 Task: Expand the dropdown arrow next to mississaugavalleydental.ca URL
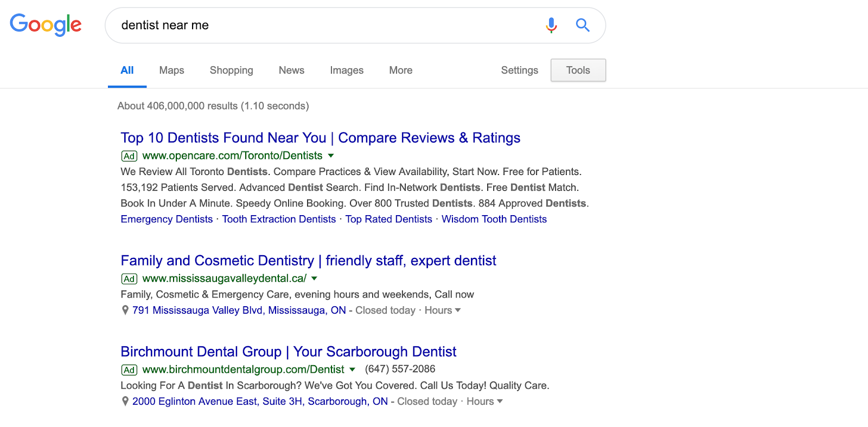[x=314, y=279]
